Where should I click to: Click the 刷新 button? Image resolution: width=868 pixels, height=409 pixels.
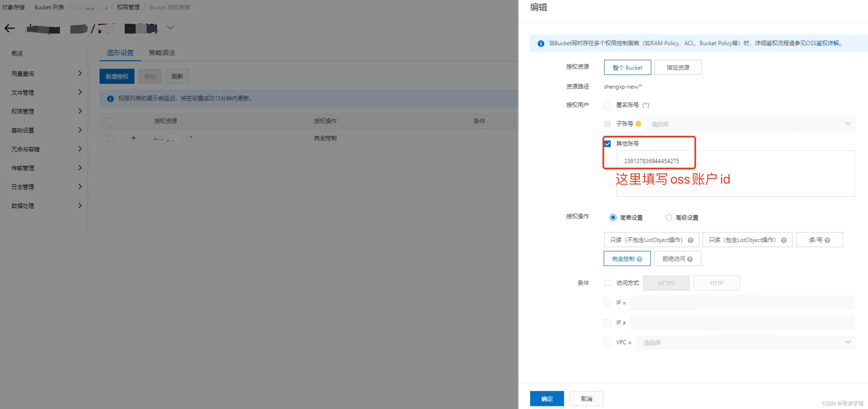pos(177,76)
